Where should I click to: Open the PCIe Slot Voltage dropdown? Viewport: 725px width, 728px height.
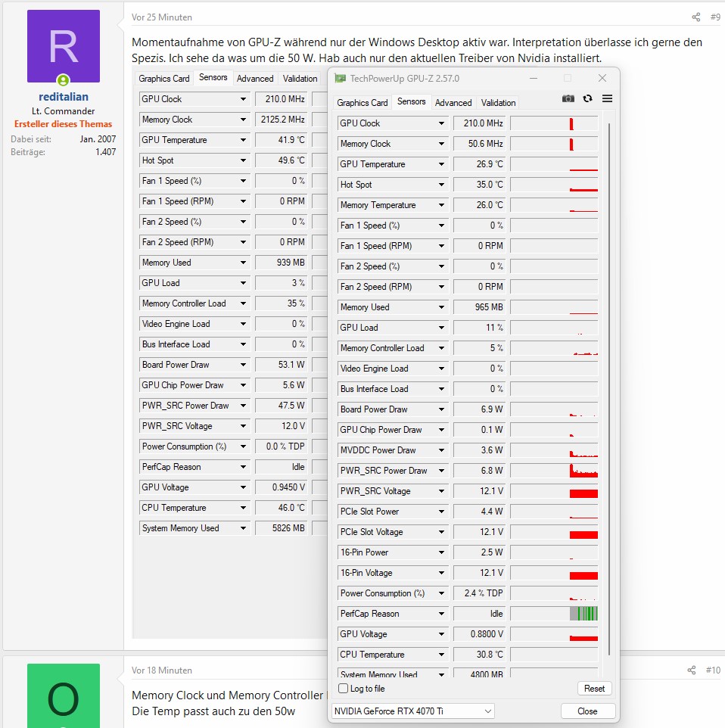pos(441,532)
